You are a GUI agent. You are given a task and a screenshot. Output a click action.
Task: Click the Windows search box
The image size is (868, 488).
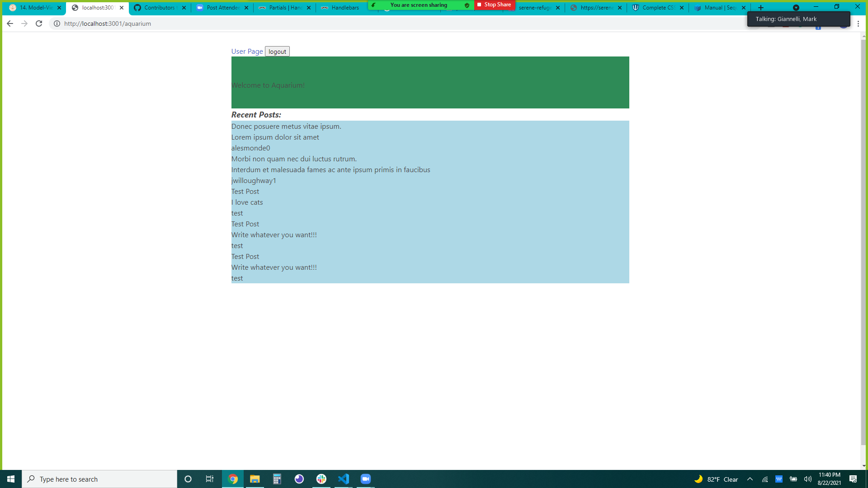pyautogui.click(x=99, y=479)
